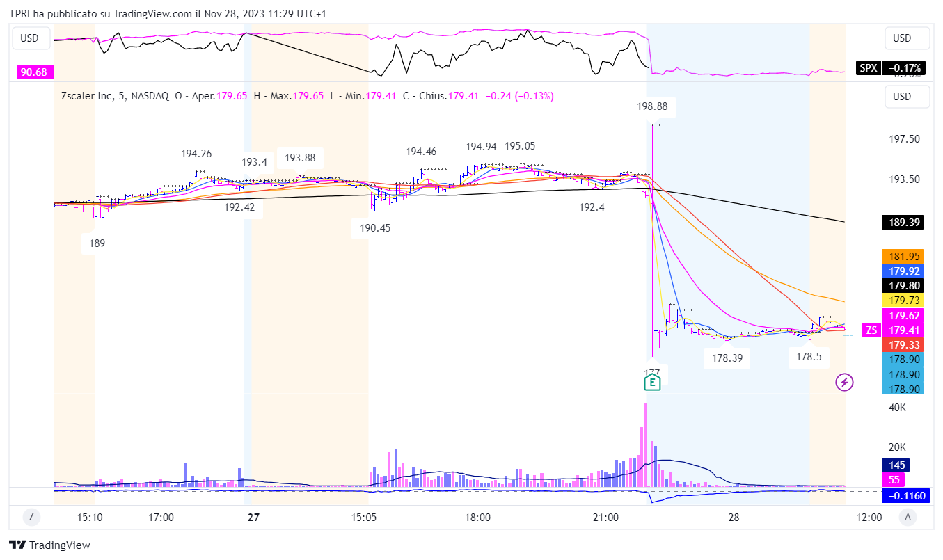Click the orange 181.95 price tag
The height and width of the screenshot is (560, 943).
pos(902,257)
